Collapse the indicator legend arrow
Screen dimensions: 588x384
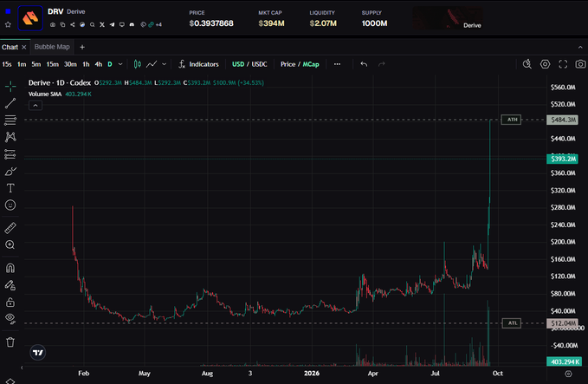click(x=36, y=106)
